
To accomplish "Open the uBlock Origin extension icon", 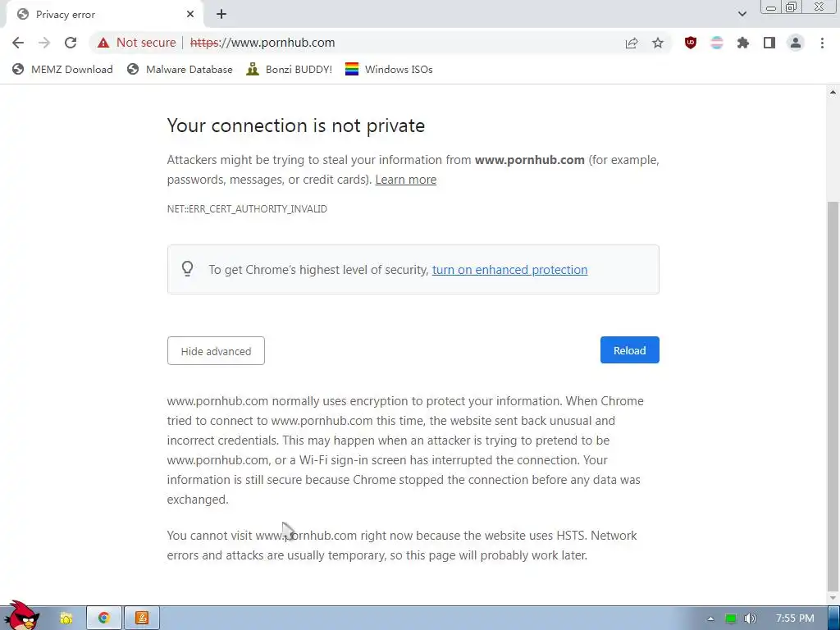I will (691, 43).
